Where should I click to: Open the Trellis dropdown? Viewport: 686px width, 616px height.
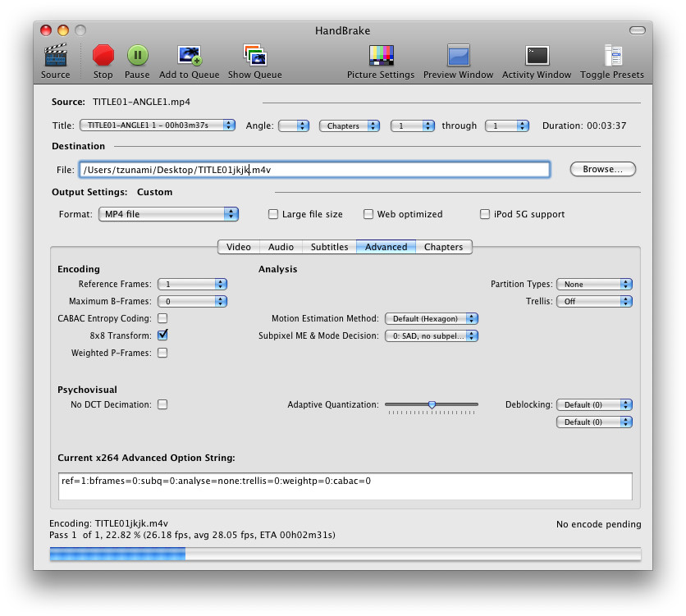pyautogui.click(x=594, y=301)
